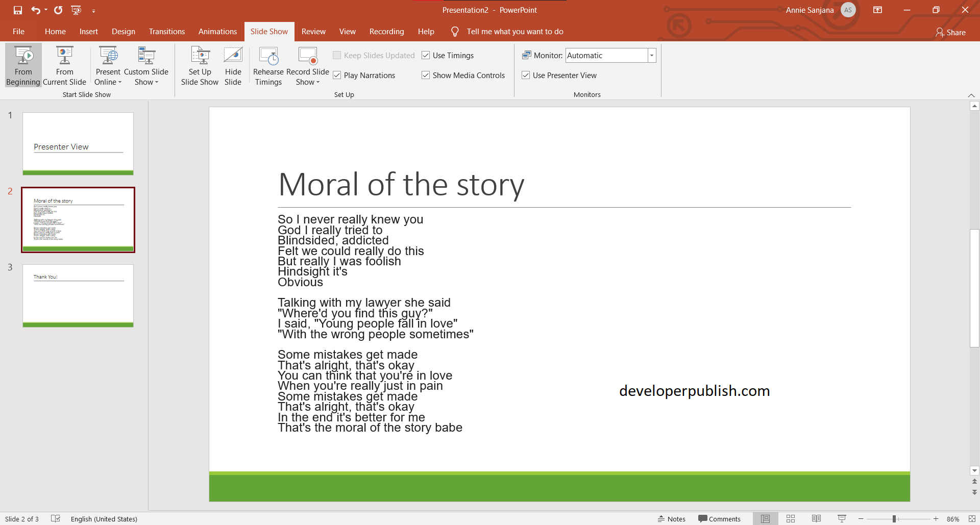980x525 pixels.
Task: Switch to the Transitions tab
Action: (x=166, y=31)
